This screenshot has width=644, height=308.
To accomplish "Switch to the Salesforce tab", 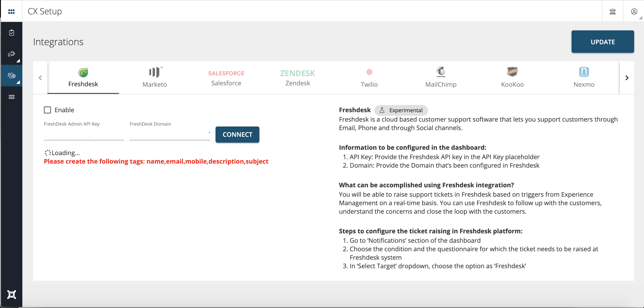I will click(x=226, y=78).
